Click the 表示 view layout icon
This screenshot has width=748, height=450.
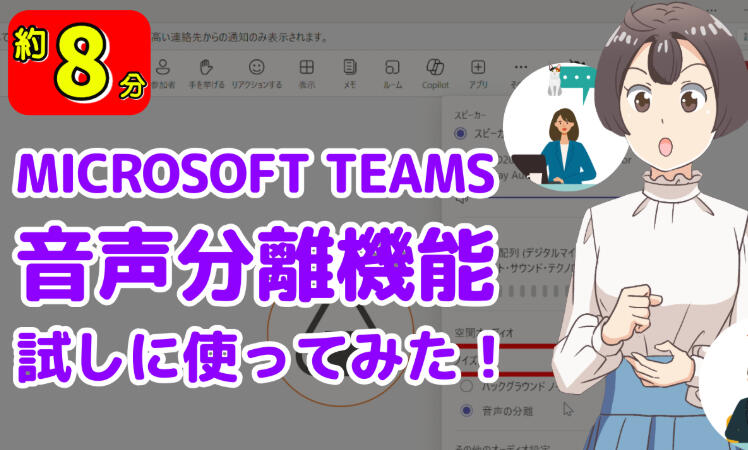(306, 68)
